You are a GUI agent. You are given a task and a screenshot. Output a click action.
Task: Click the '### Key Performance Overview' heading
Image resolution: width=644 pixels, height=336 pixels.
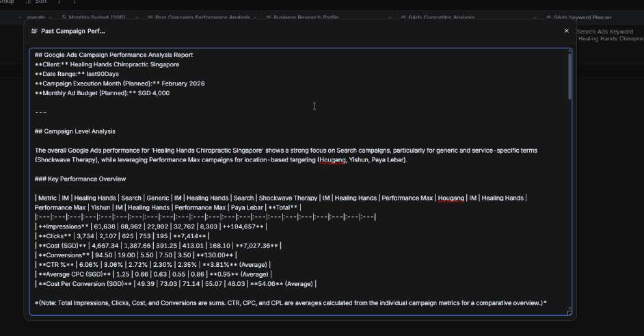coord(80,179)
